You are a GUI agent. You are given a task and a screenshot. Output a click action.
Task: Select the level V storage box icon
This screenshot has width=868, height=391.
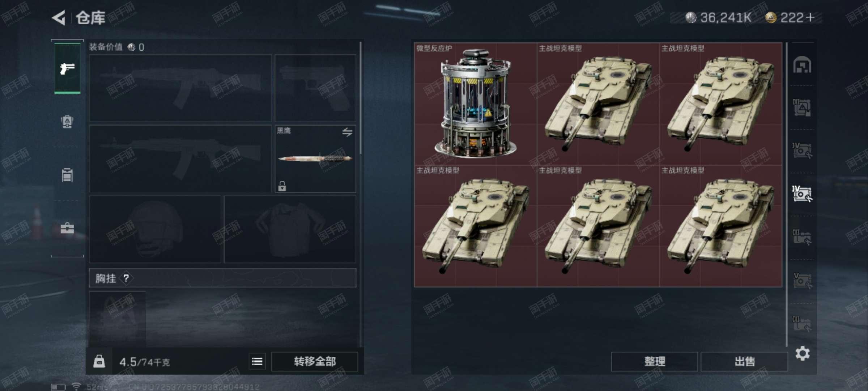[802, 281]
